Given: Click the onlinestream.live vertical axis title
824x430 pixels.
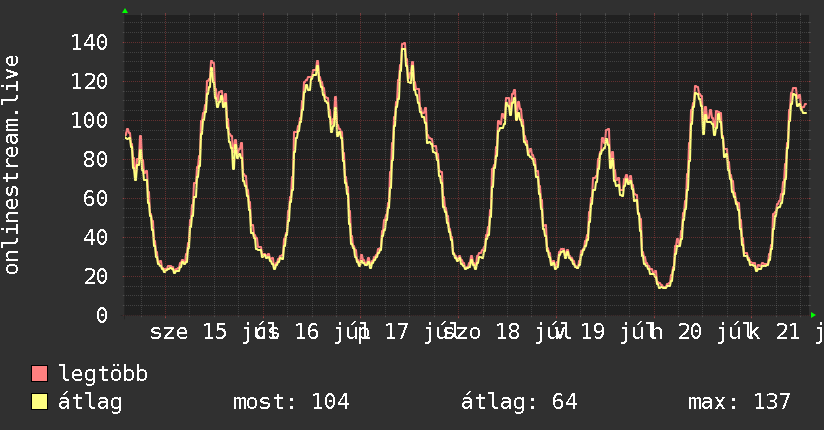Looking at the screenshot, I should click(11, 165).
